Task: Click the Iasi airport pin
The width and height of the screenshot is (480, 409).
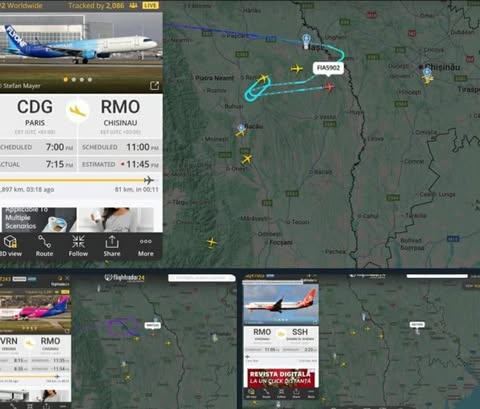Action: pos(306,41)
